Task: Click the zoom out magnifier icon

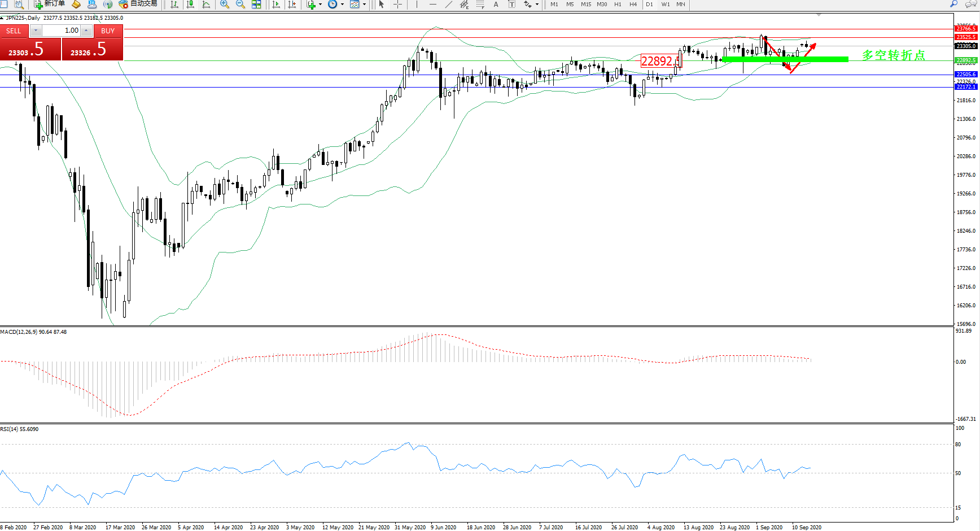Action: coord(240,4)
